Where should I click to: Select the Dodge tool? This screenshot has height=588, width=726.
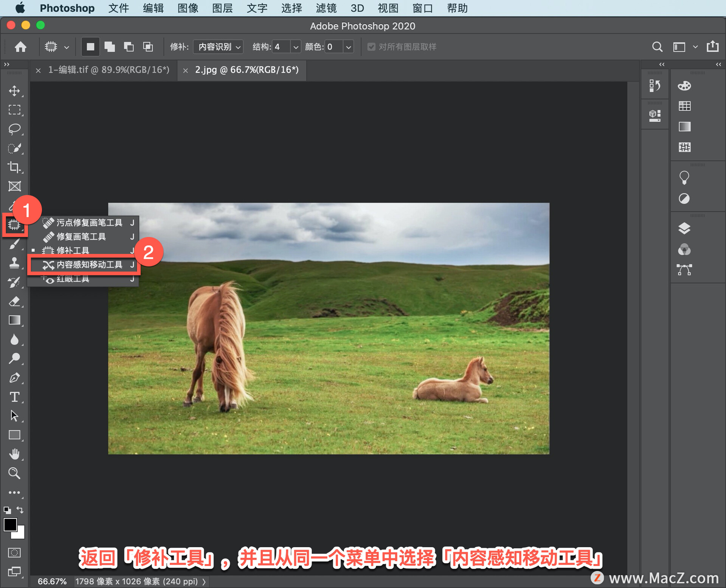coord(14,358)
